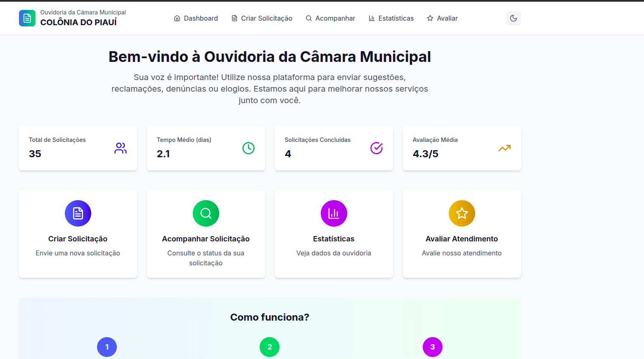Select Estatísticas in the top navigation
644x359 pixels.
click(x=391, y=18)
